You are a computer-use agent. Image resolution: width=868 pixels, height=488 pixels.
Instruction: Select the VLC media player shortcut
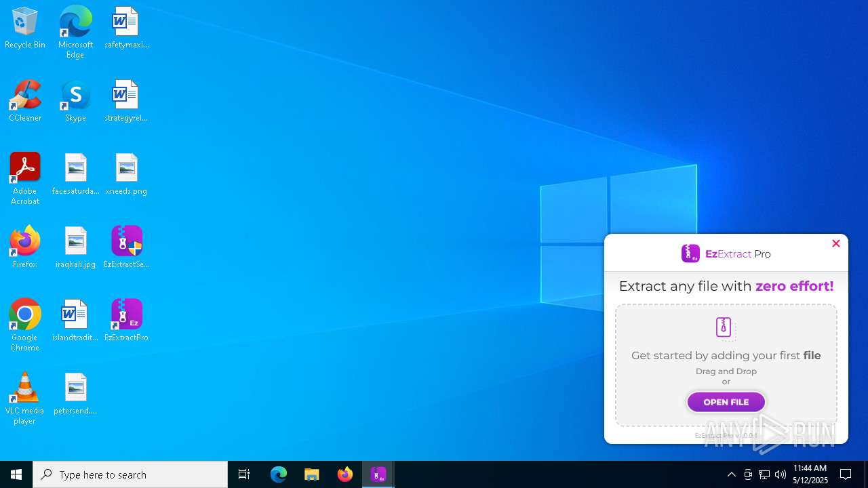(x=25, y=399)
